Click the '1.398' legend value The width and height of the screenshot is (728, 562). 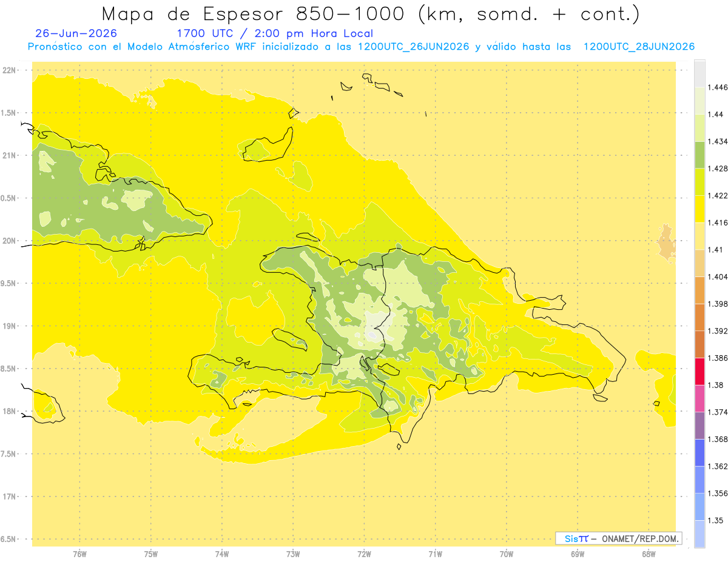(x=718, y=304)
